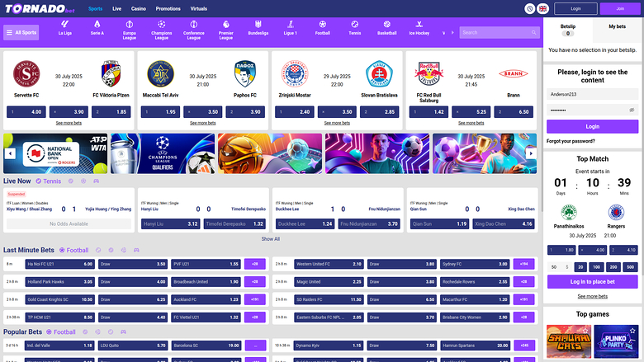Expand live matches with Show All

(x=270, y=238)
